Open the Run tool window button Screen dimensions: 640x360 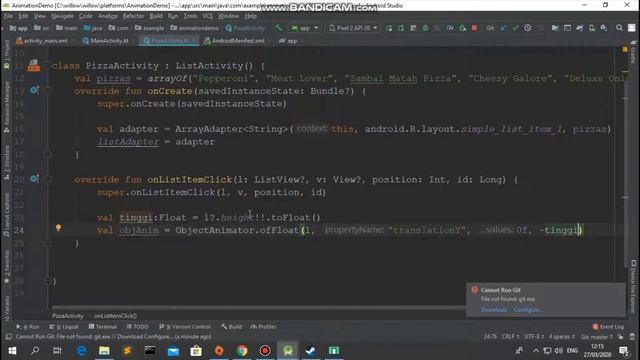coord(27,327)
